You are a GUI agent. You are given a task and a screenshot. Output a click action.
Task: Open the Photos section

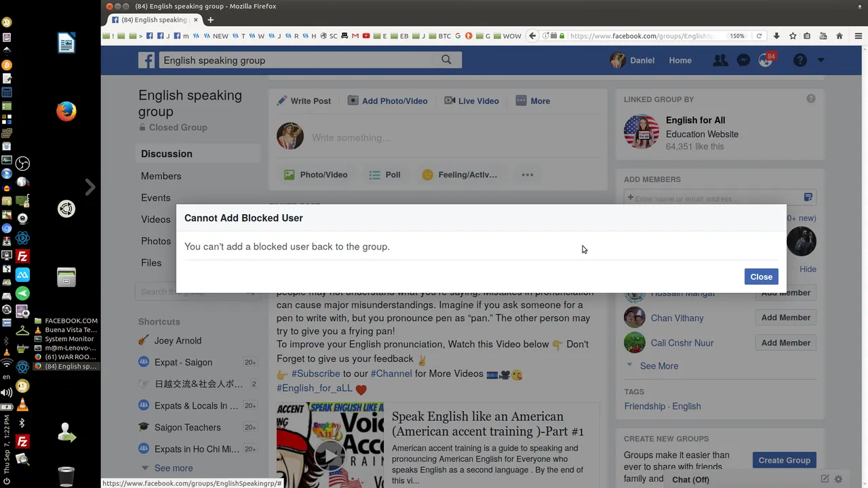155,241
